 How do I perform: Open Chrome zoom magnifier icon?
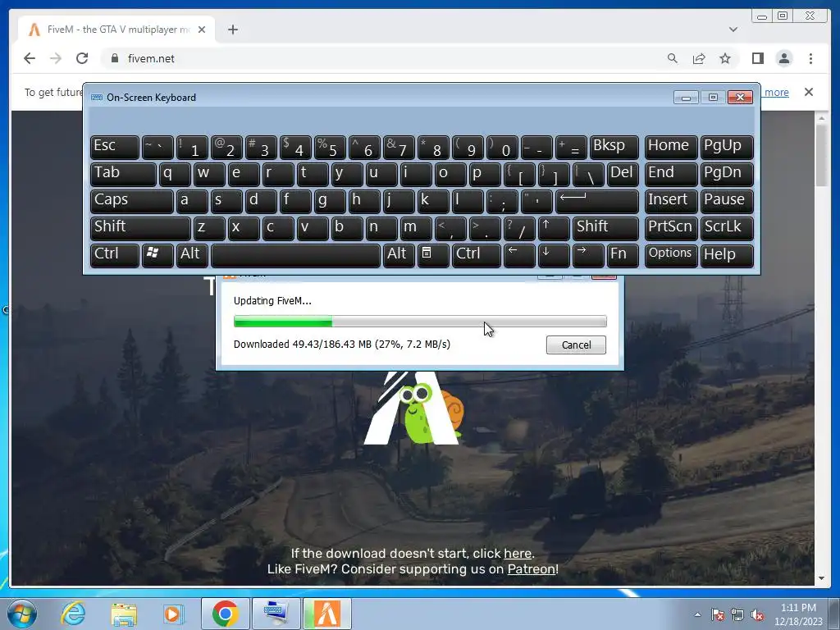pyautogui.click(x=673, y=58)
